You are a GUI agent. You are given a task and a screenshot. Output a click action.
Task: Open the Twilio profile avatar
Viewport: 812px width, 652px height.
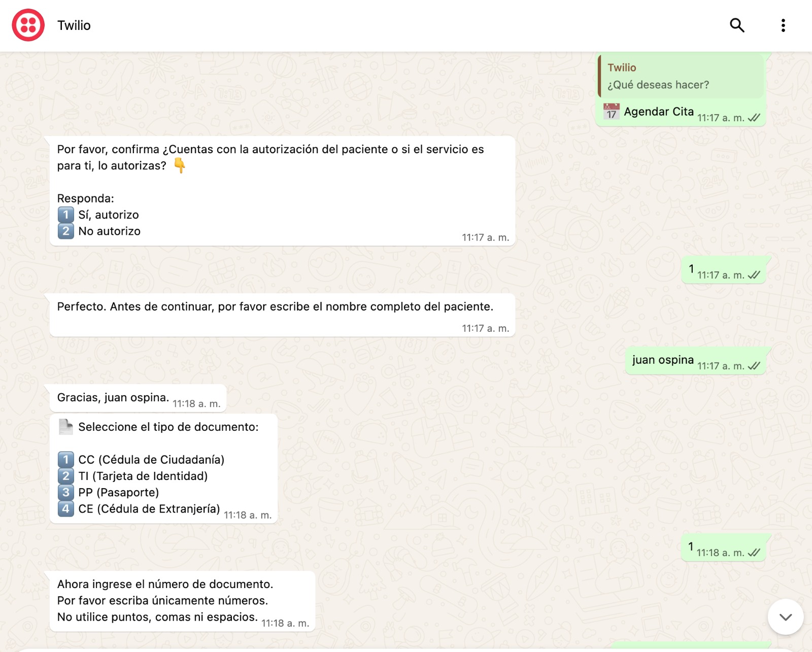click(x=28, y=25)
